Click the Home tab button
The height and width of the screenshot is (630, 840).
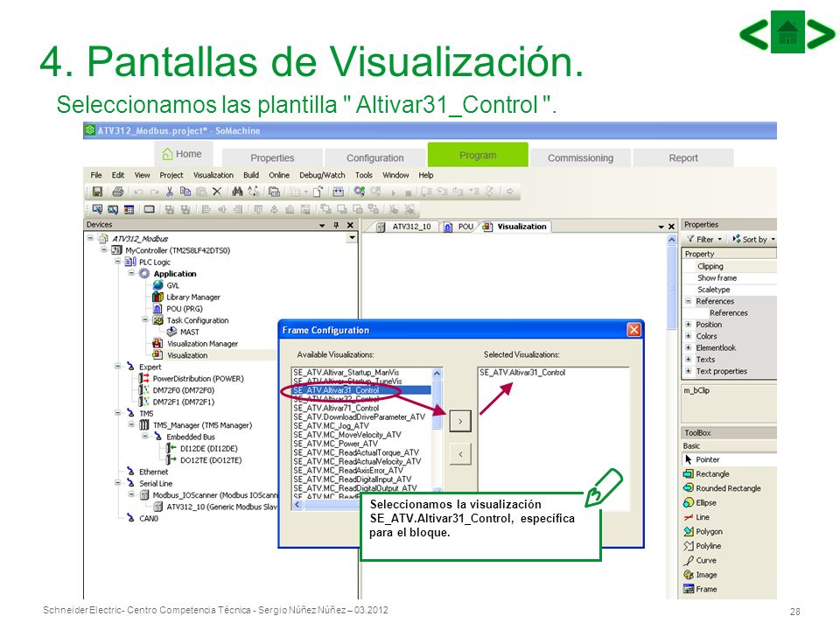(x=183, y=154)
